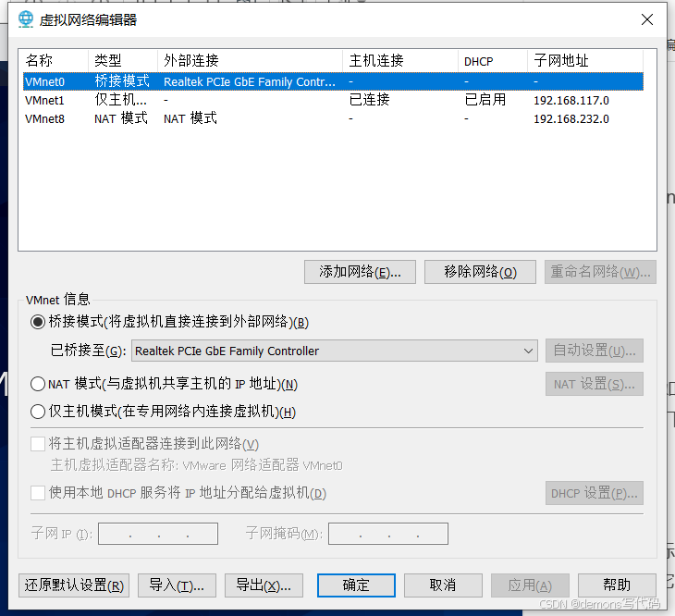Click the 子网 IP input field
The height and width of the screenshot is (616, 675).
click(x=158, y=534)
